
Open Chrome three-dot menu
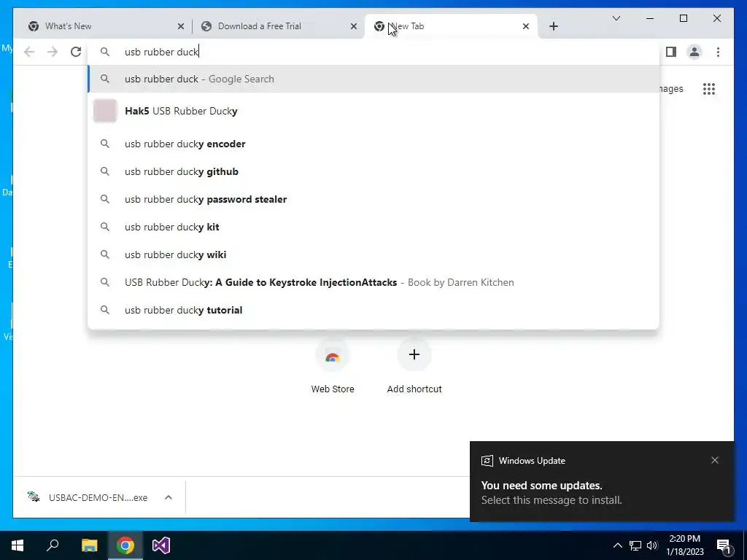click(718, 52)
